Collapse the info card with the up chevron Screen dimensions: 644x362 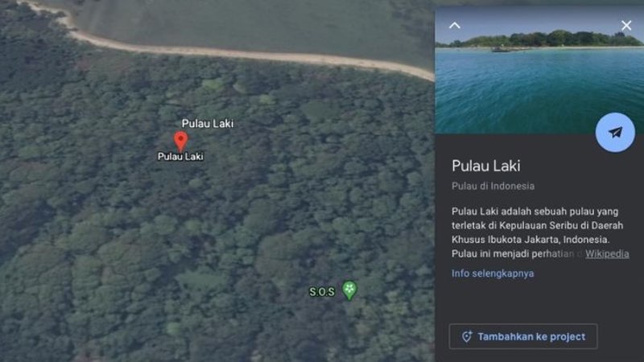454,26
